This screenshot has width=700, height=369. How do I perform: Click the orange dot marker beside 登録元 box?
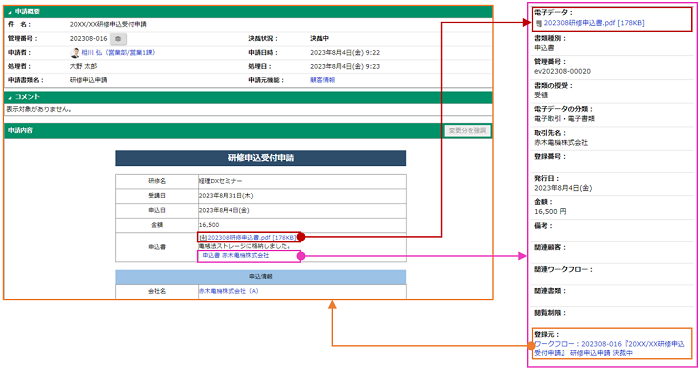click(x=531, y=346)
